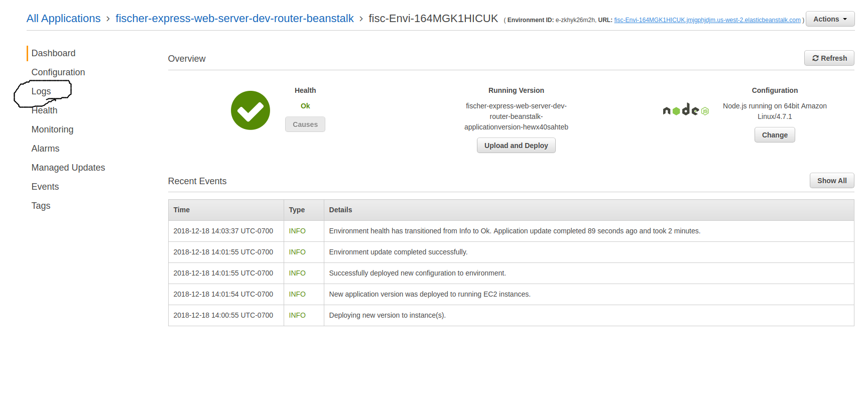Open Monitoring from the sidebar
868x406 pixels.
tap(52, 129)
